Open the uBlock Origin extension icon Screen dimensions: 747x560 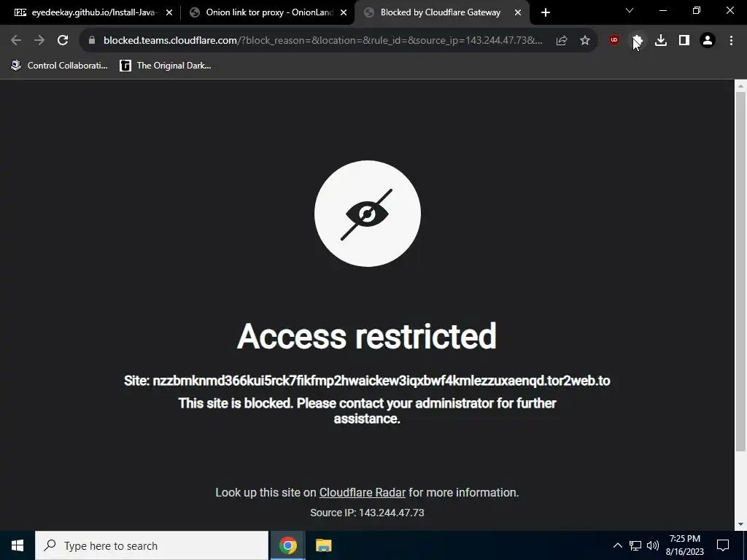(x=614, y=41)
